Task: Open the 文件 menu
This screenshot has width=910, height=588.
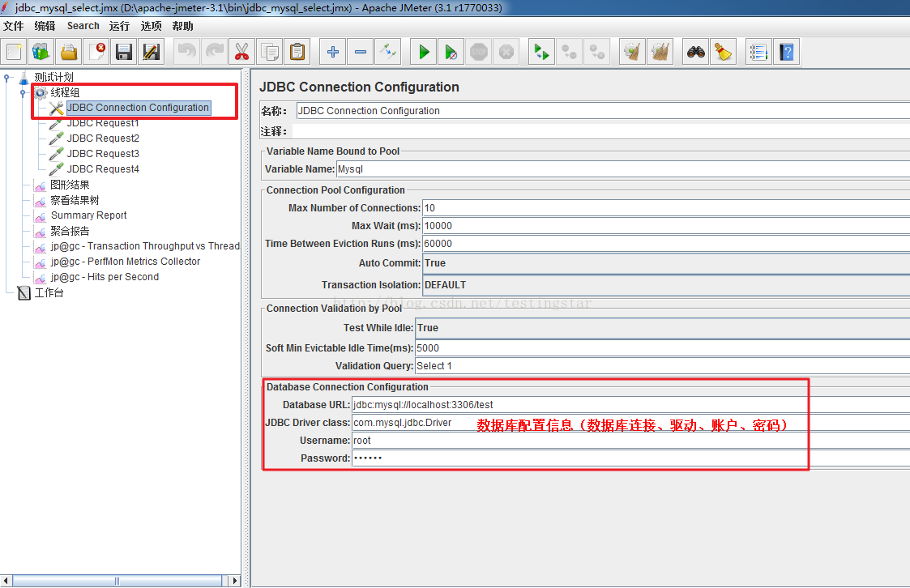Action: (x=13, y=26)
